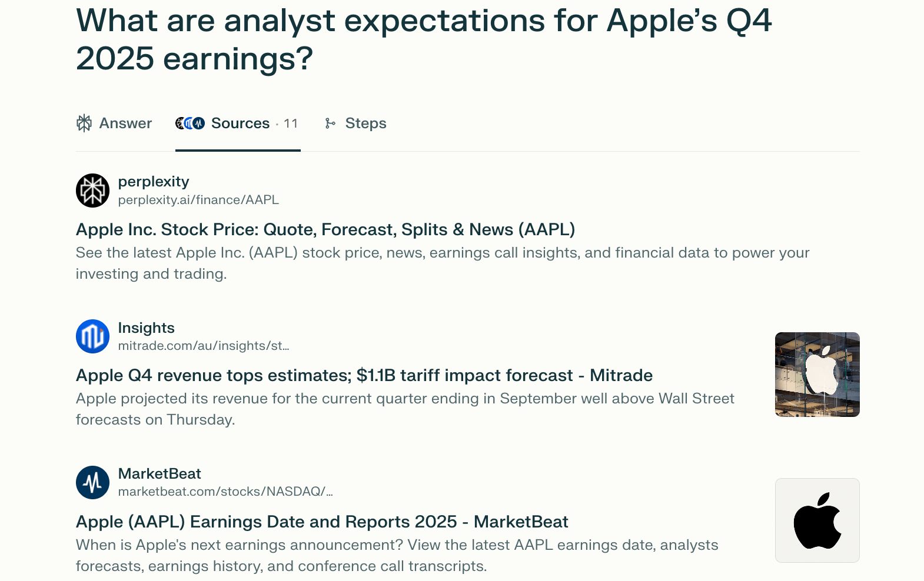The image size is (924, 581).
Task: Open the black Apple logo thumbnail
Action: pyautogui.click(x=817, y=520)
